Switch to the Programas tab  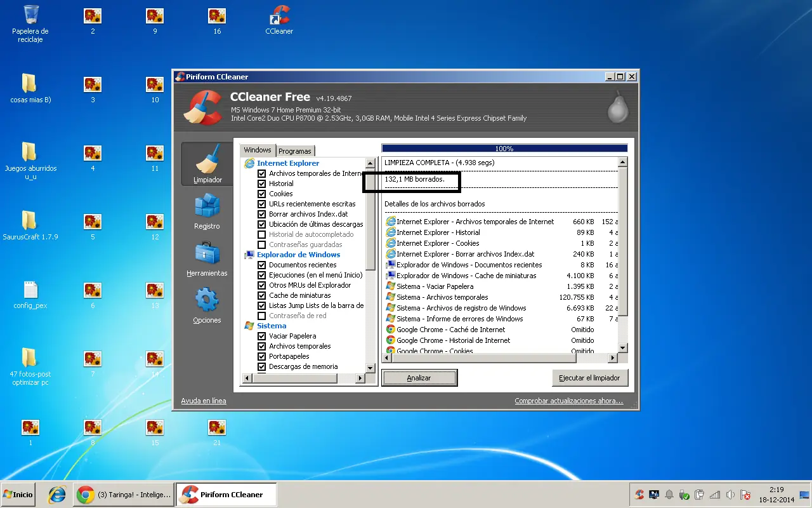tap(295, 151)
